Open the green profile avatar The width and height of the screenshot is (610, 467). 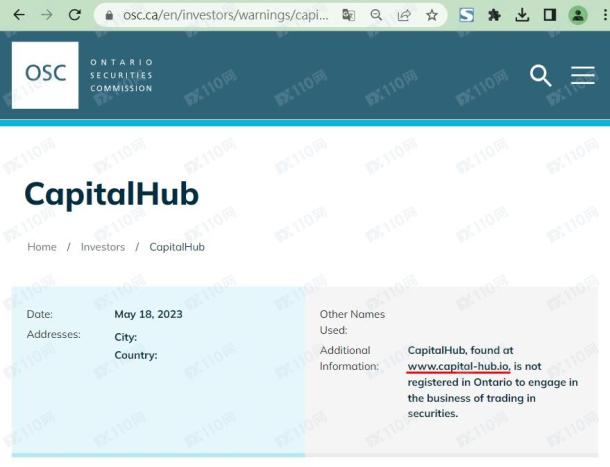click(x=578, y=15)
